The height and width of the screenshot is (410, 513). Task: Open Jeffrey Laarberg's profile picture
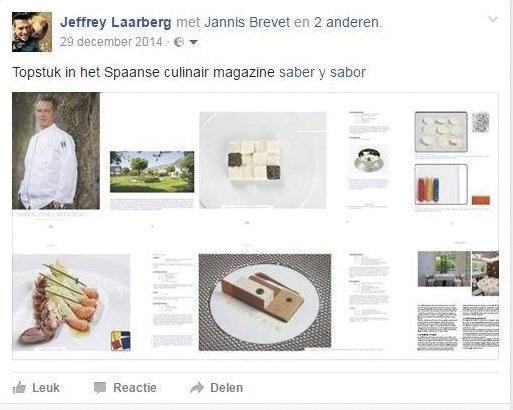[x=32, y=32]
